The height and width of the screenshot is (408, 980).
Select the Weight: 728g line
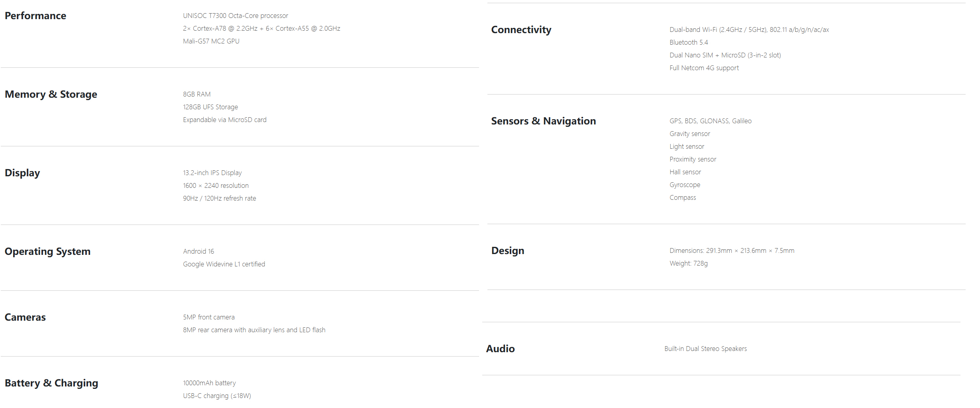pyautogui.click(x=689, y=263)
